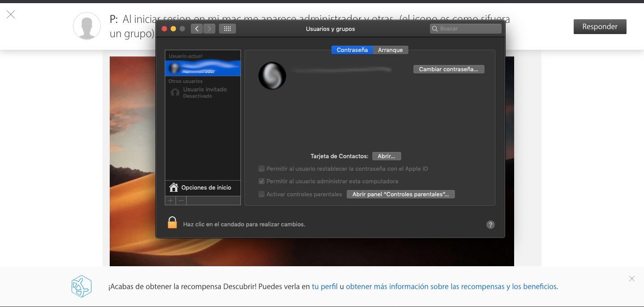The width and height of the screenshot is (644, 307).
Task: Enable the parental controls checkbox
Action: 262,194
